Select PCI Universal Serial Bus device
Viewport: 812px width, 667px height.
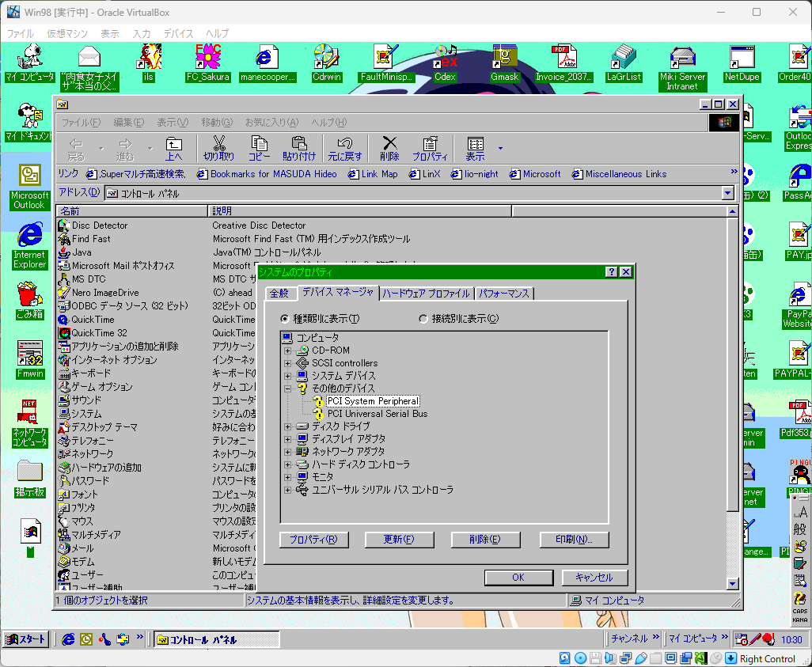point(377,414)
